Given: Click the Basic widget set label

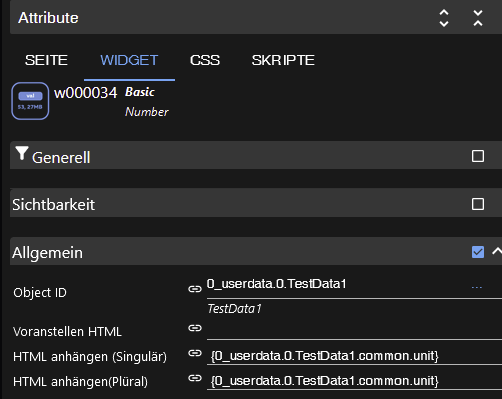Looking at the screenshot, I should click(x=140, y=92).
